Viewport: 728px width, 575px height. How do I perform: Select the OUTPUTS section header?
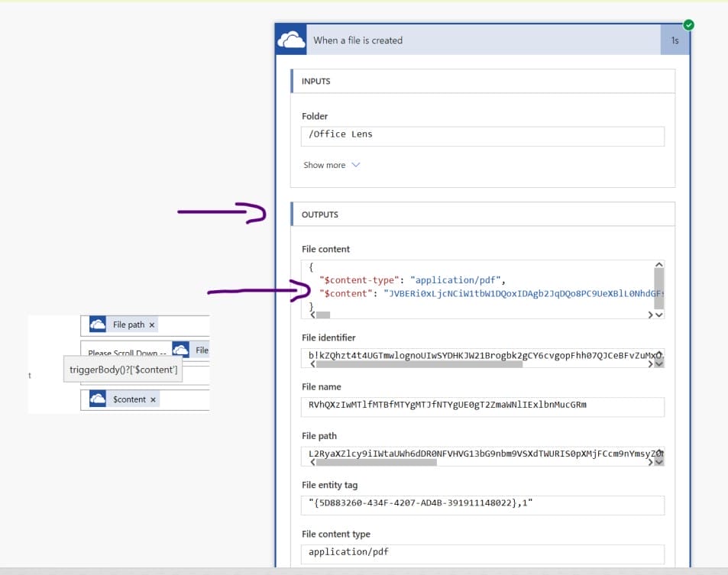tap(319, 215)
